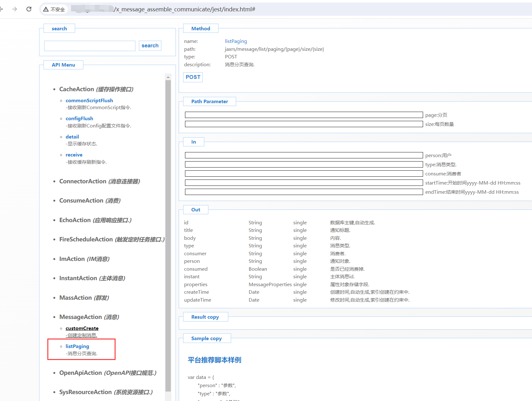Click the startTime input field

[304, 183]
